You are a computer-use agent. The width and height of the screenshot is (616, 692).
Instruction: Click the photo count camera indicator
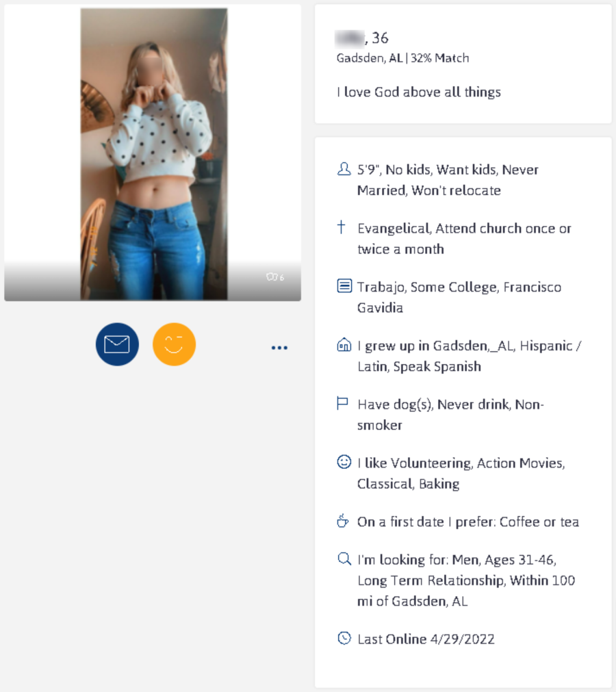coord(277,277)
